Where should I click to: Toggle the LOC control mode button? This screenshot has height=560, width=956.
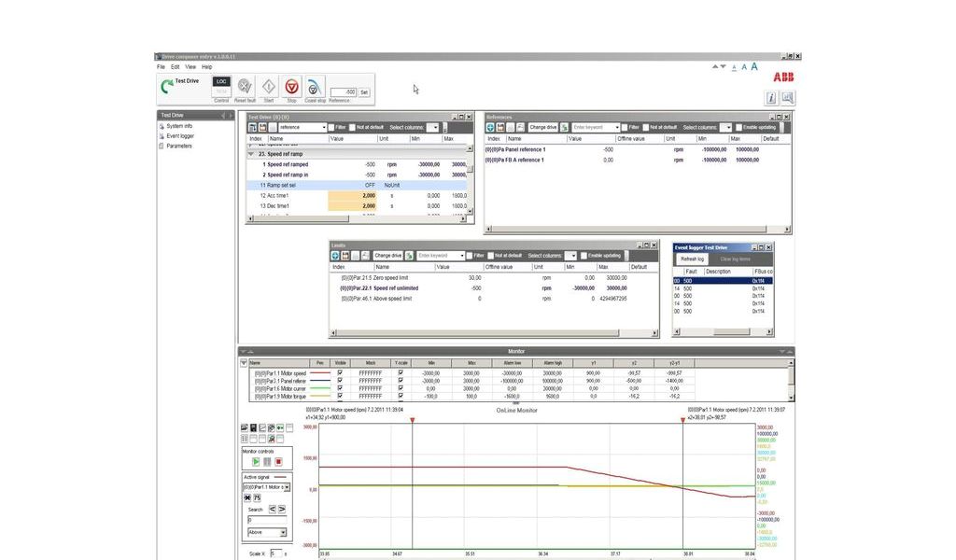click(221, 82)
